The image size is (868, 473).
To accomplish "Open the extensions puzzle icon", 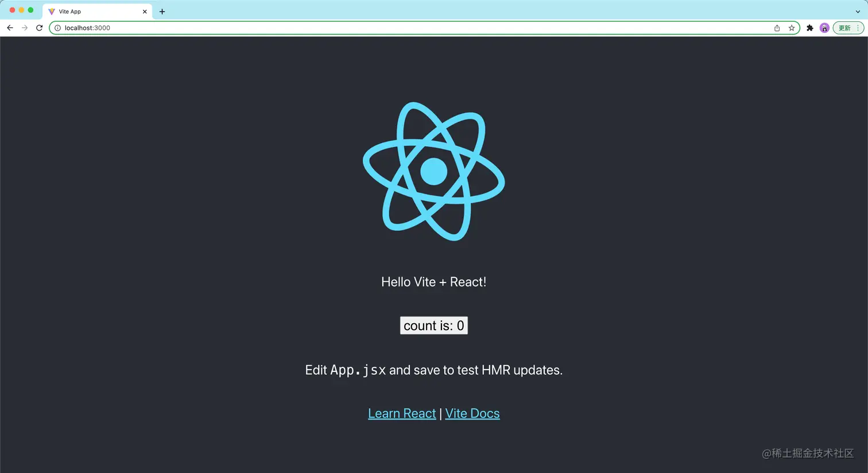I will click(810, 28).
